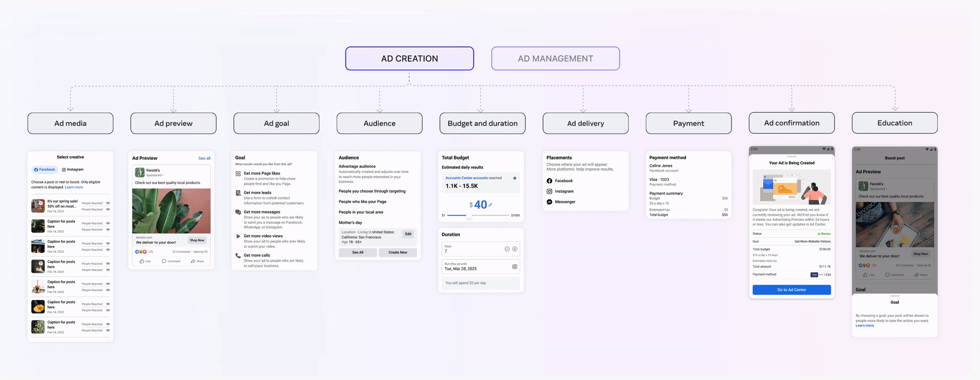Viewport: 980px width, 380px height.
Task: Click the Create New audience button
Action: [x=398, y=252]
